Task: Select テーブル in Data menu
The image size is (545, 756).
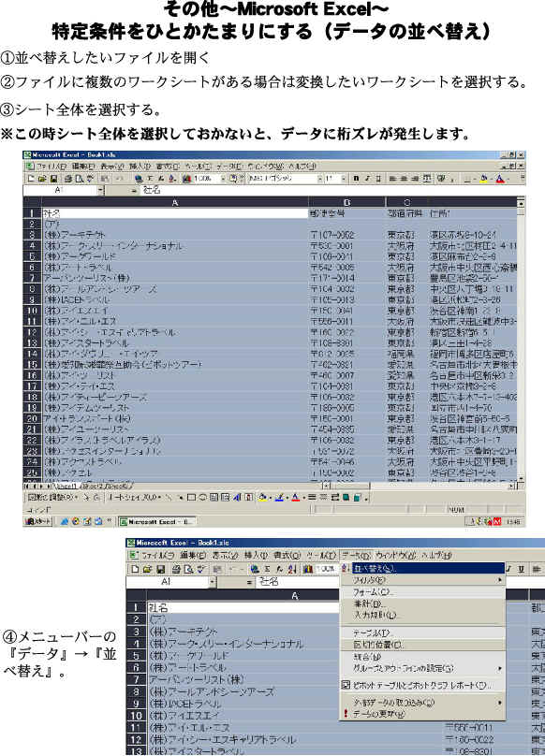Action: click(x=422, y=632)
